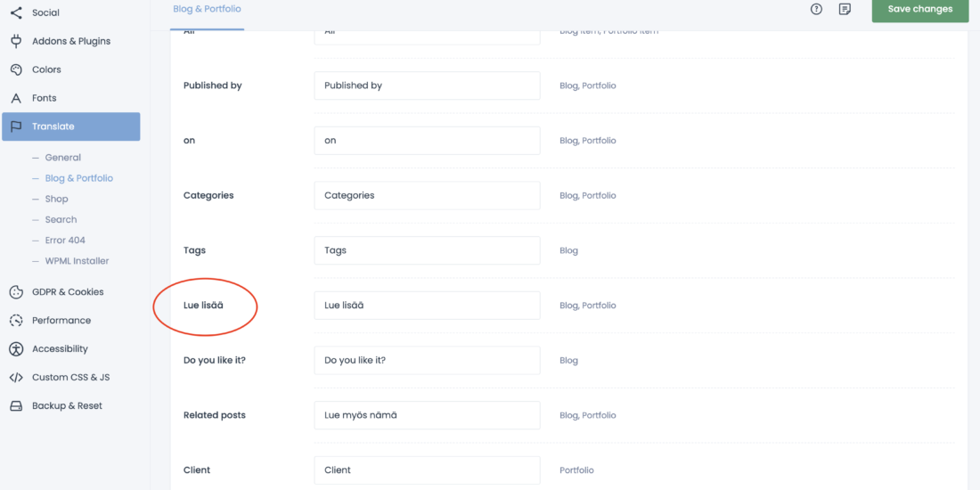Open the notes icon beside Save changes

pos(845,9)
